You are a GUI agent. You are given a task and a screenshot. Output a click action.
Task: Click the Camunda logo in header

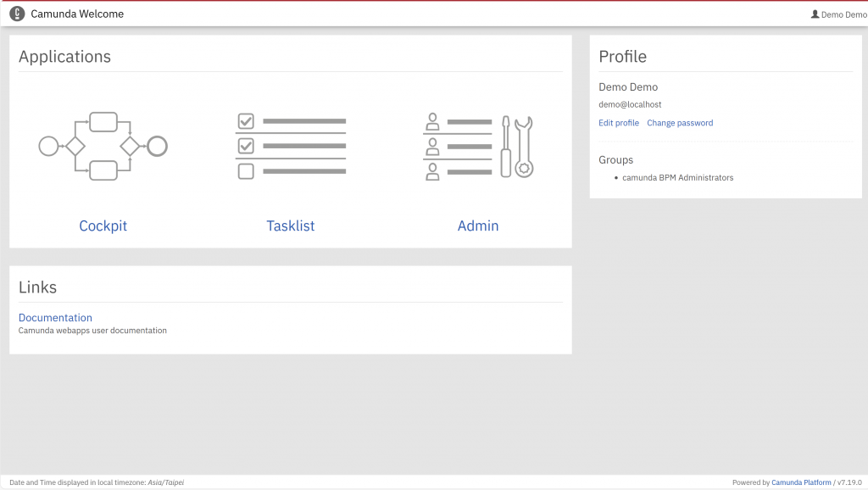(x=17, y=14)
